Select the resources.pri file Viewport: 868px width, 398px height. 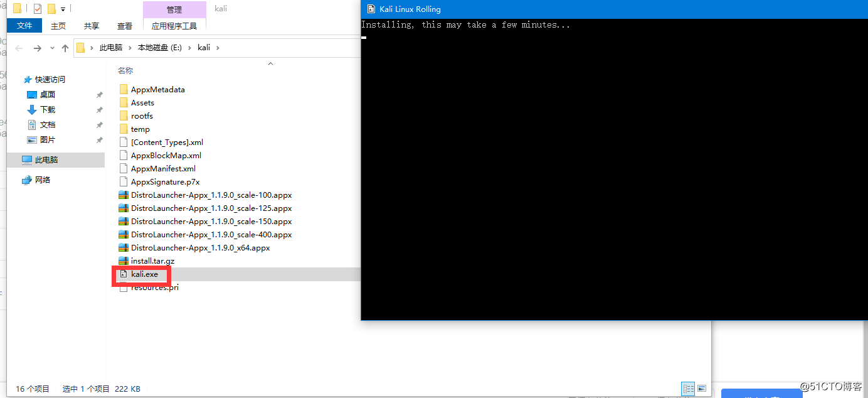[155, 288]
